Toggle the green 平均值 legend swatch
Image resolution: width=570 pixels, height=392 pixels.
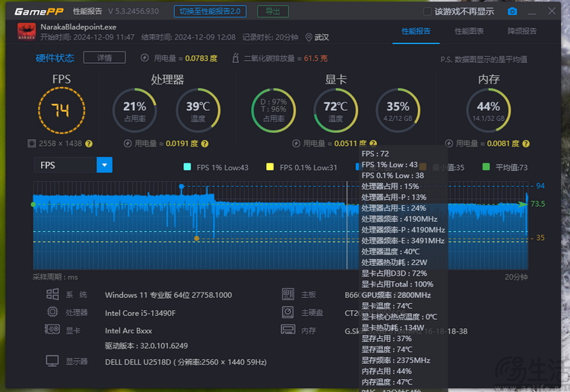click(486, 167)
